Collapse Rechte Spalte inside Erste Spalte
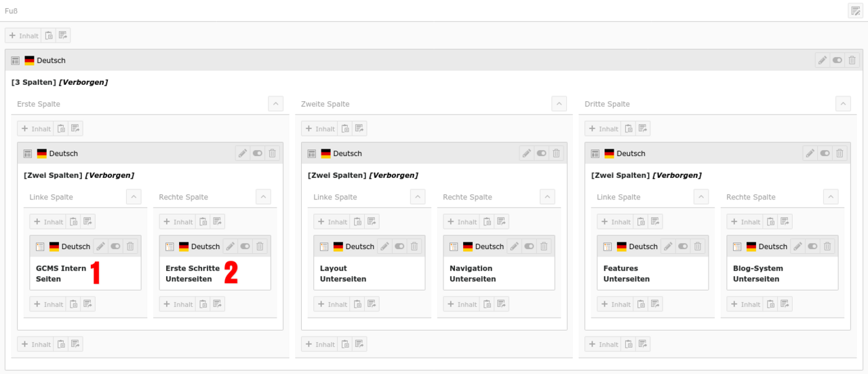 pyautogui.click(x=263, y=197)
